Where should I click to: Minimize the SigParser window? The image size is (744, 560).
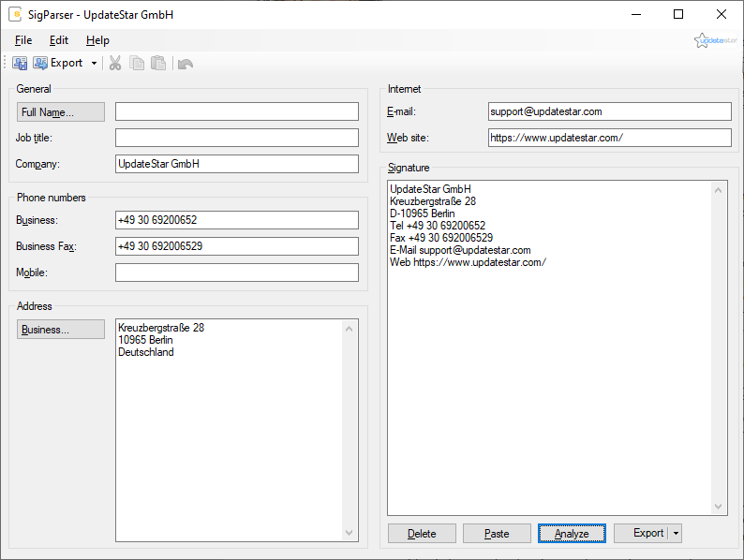click(x=636, y=14)
